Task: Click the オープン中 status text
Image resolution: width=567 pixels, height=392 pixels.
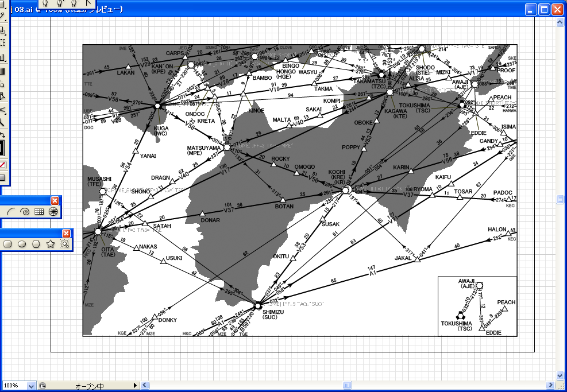Action: [x=89, y=386]
